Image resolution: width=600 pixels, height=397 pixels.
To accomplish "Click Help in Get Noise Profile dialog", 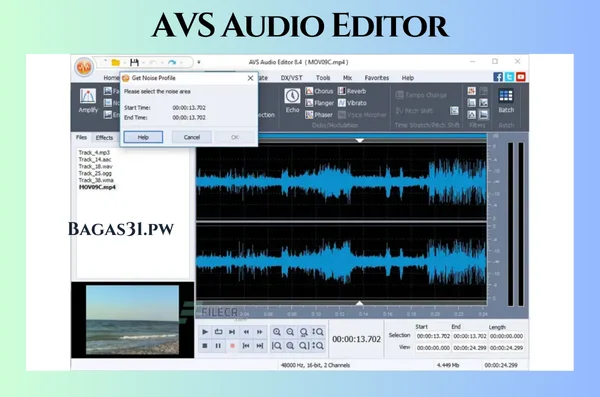I will 143,137.
